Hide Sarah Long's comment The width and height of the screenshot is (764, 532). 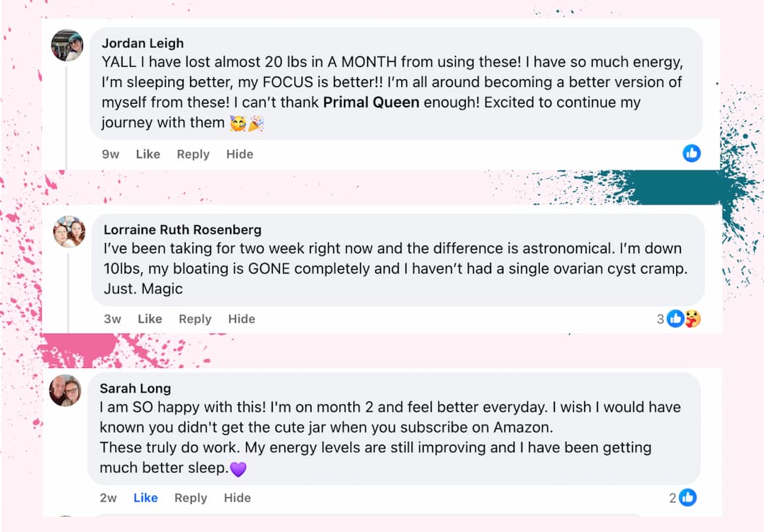click(237, 498)
